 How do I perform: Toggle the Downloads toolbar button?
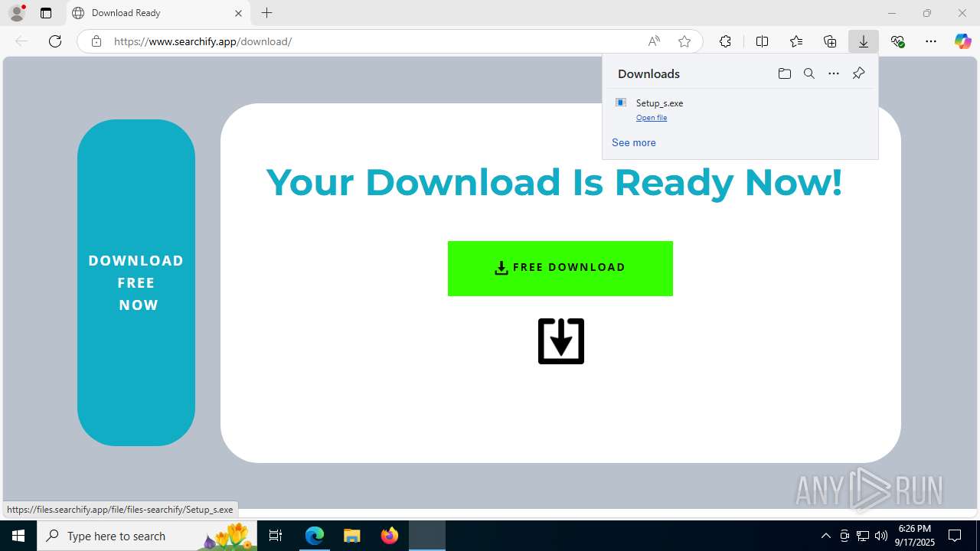[864, 41]
